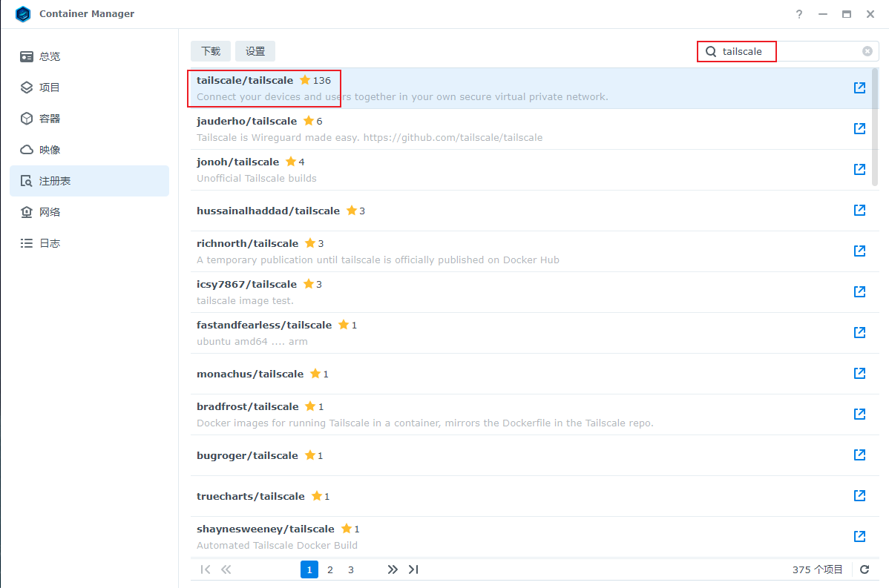Go to results page 2

(x=330, y=570)
